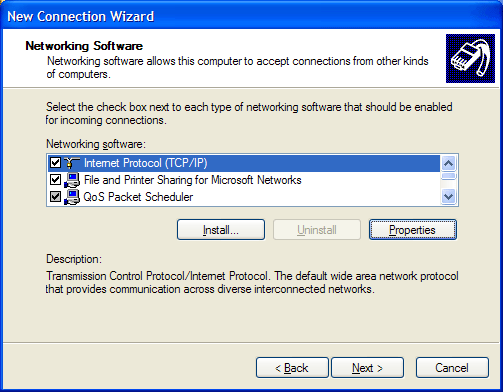This screenshot has height=392, width=503.
Task: Click the Uninstall button
Action: tap(317, 230)
